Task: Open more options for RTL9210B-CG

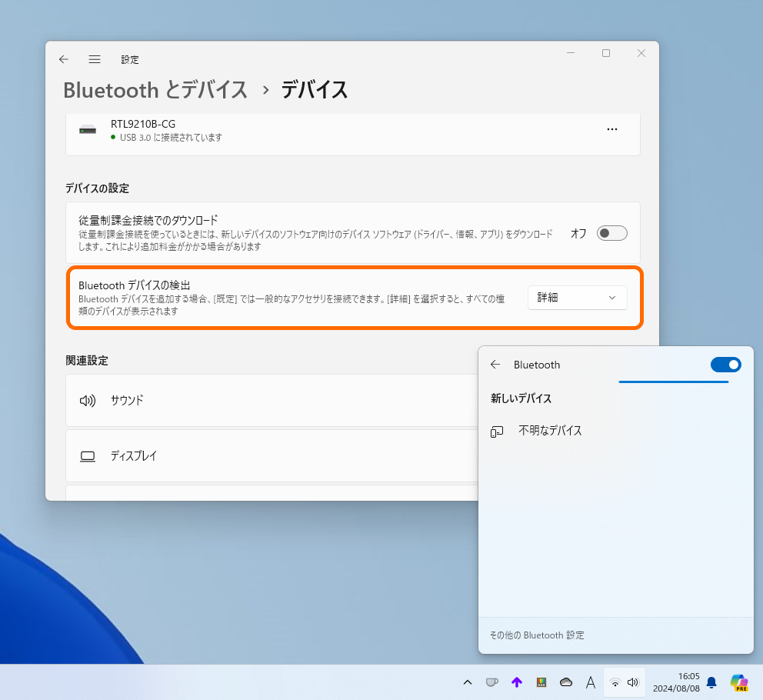Action: tap(612, 129)
